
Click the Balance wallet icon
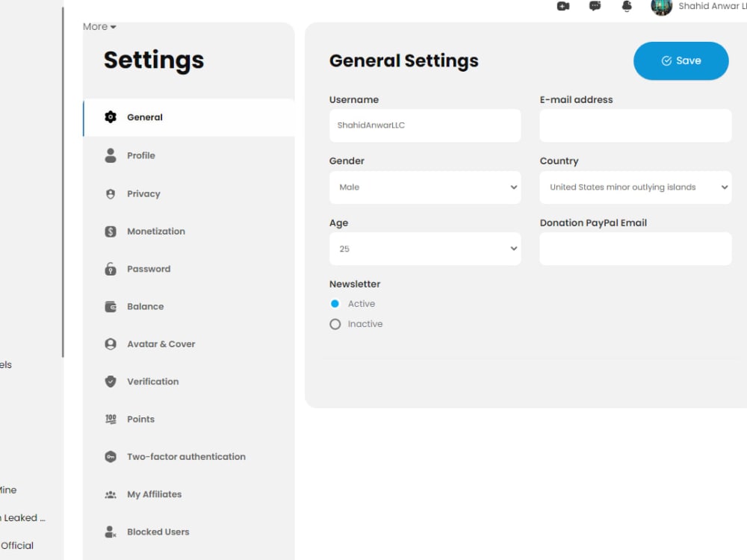111,307
